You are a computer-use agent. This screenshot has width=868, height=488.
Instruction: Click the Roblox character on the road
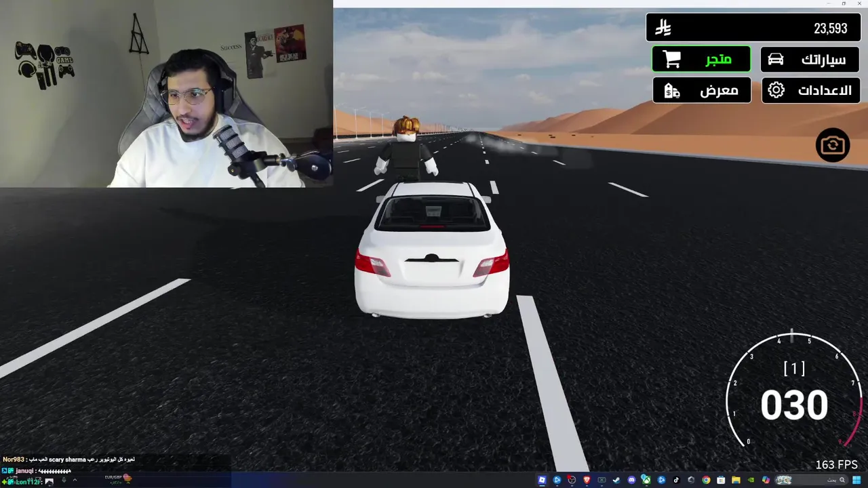pos(407,148)
